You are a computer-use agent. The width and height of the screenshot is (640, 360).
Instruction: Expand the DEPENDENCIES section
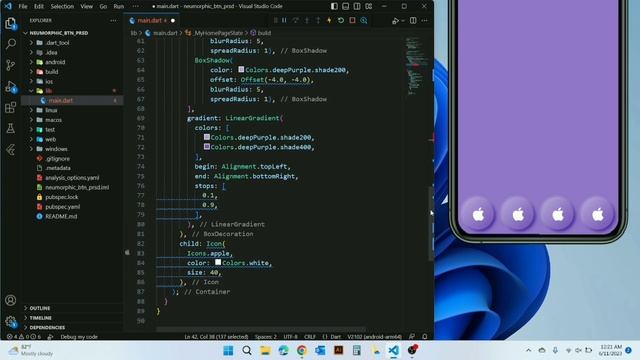47,328
